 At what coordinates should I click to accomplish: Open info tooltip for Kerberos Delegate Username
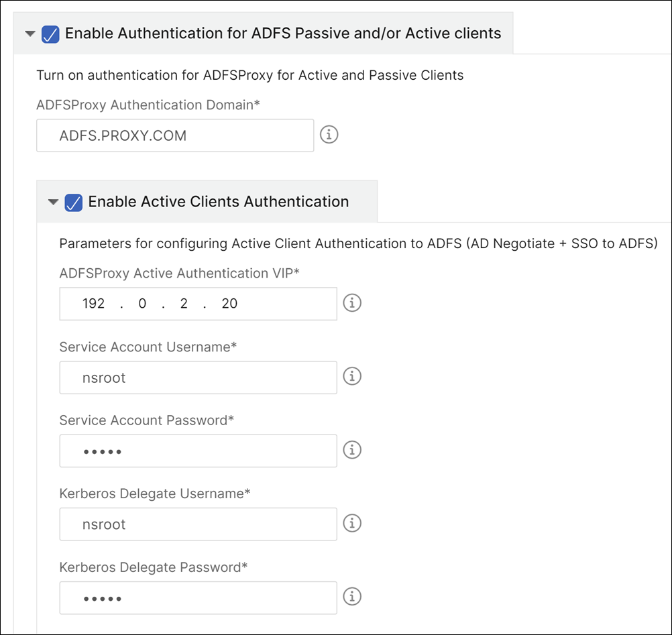(x=352, y=523)
